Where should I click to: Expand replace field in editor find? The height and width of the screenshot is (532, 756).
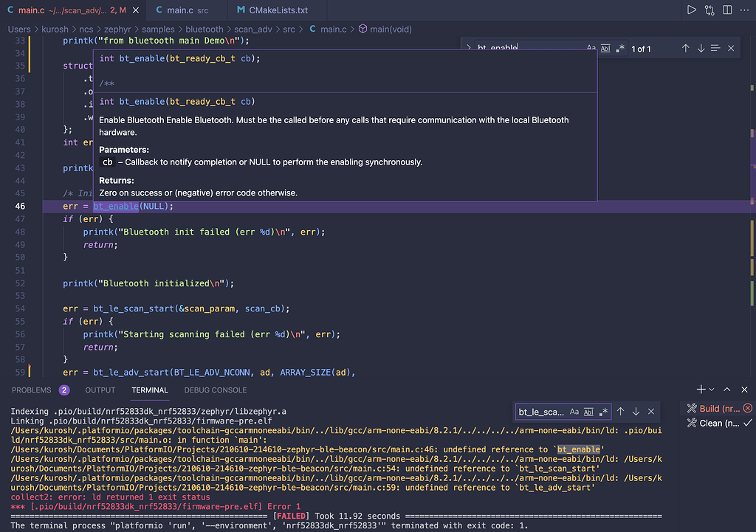(468, 48)
